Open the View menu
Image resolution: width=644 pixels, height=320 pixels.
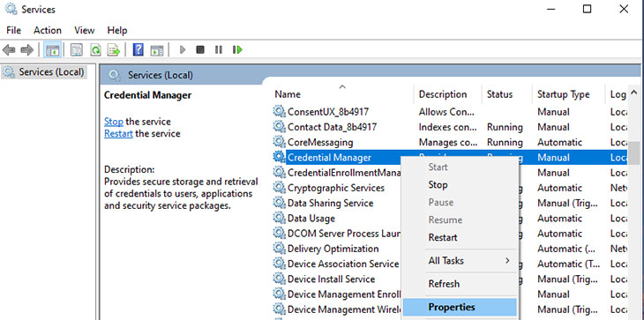[84, 30]
